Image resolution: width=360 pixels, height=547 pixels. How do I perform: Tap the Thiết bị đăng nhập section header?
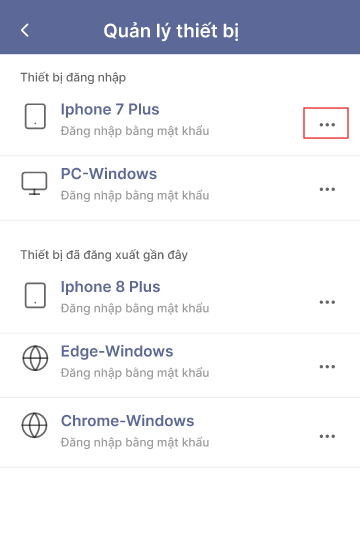pyautogui.click(x=73, y=77)
